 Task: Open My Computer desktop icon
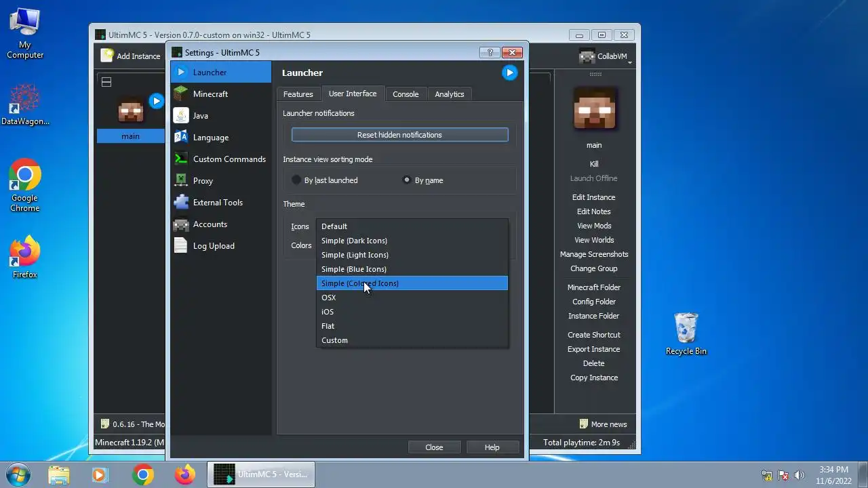[25, 33]
